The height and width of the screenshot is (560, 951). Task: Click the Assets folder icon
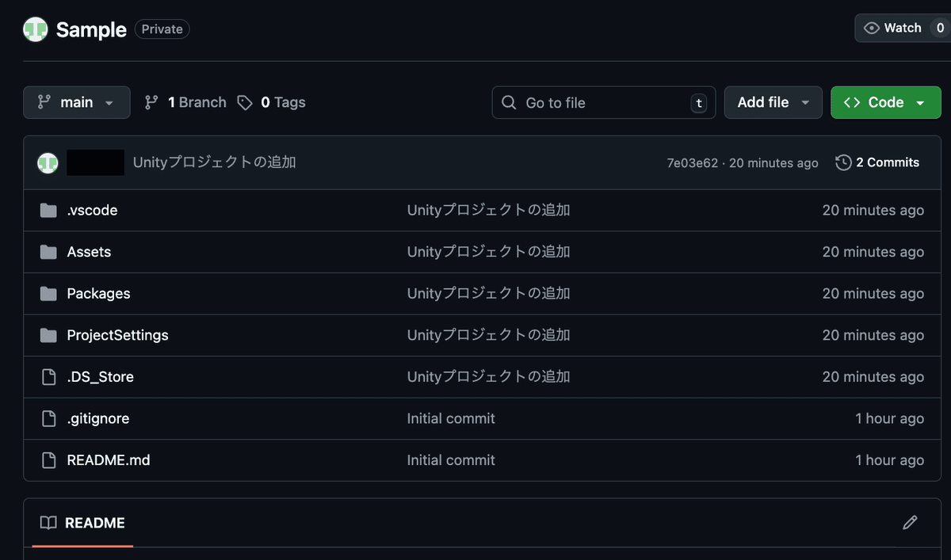pos(48,252)
